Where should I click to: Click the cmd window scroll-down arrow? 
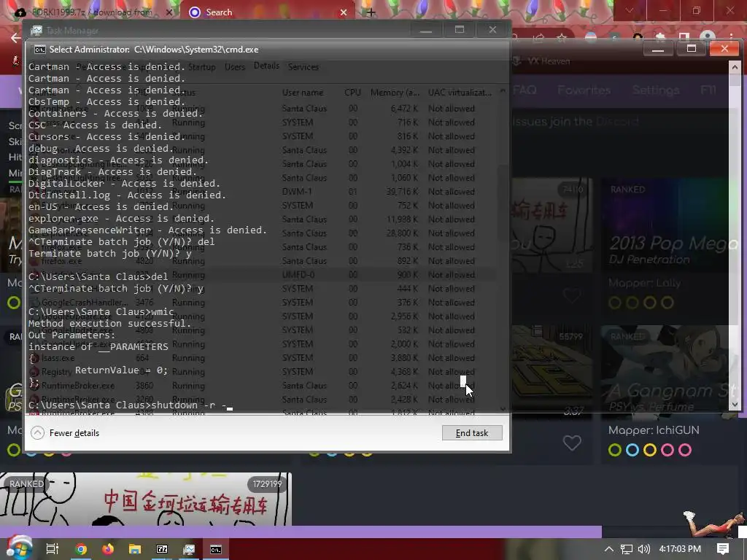pos(735,404)
